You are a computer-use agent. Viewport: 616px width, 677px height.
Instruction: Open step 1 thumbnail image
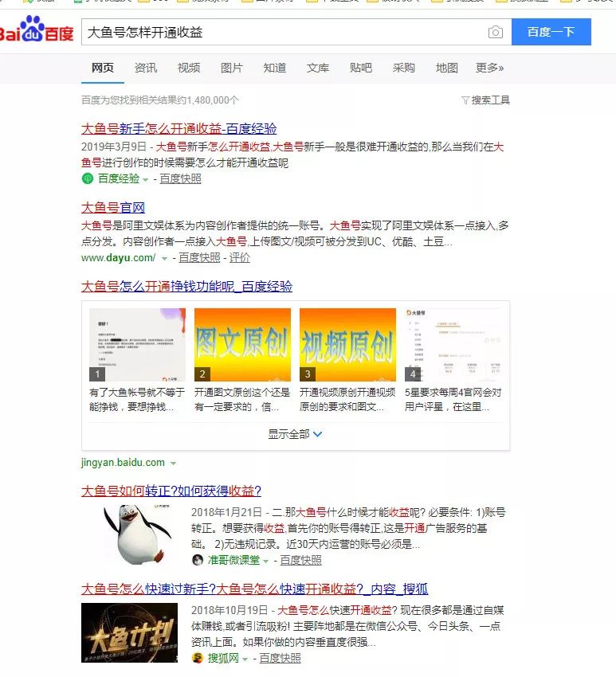tap(137, 345)
